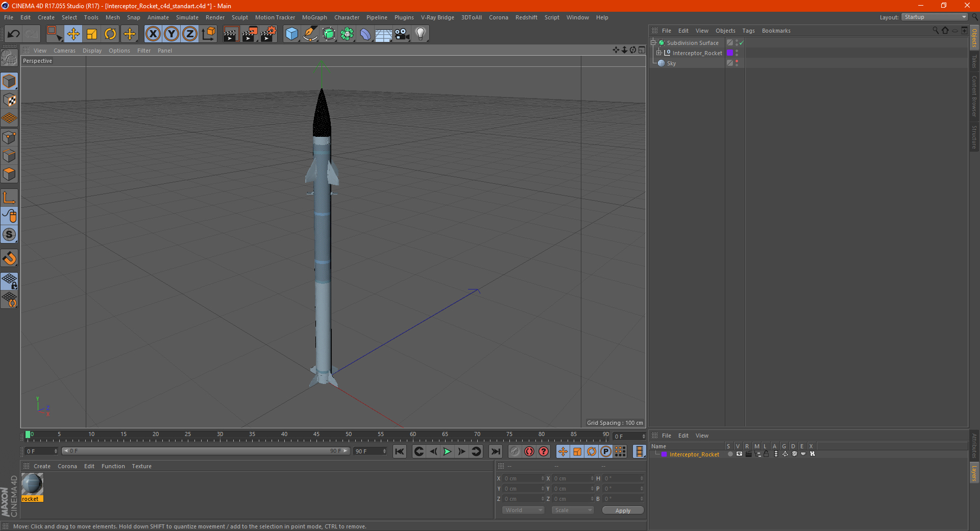Click the timeline current frame field

coord(630,436)
